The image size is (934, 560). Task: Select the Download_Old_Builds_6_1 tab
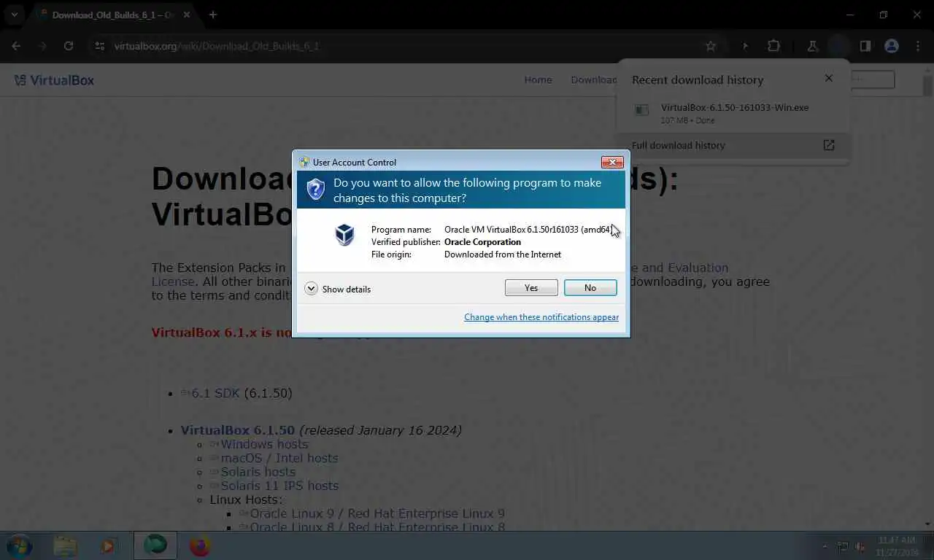tap(113, 15)
